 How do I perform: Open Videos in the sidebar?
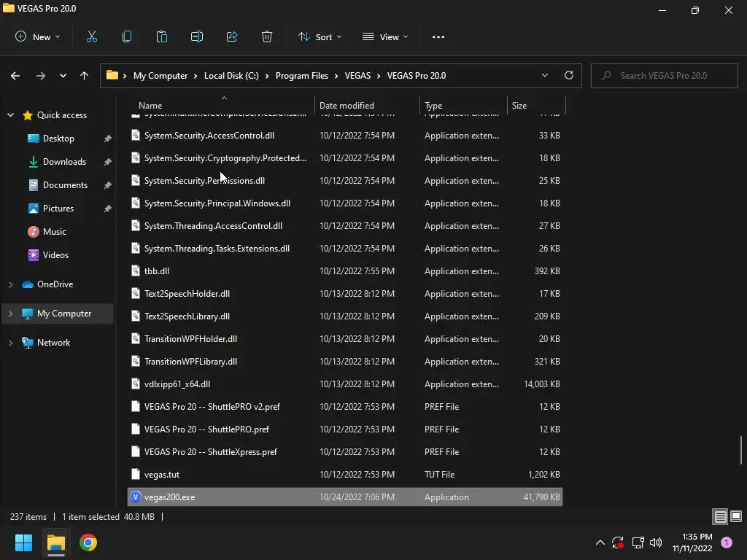pyautogui.click(x=55, y=255)
